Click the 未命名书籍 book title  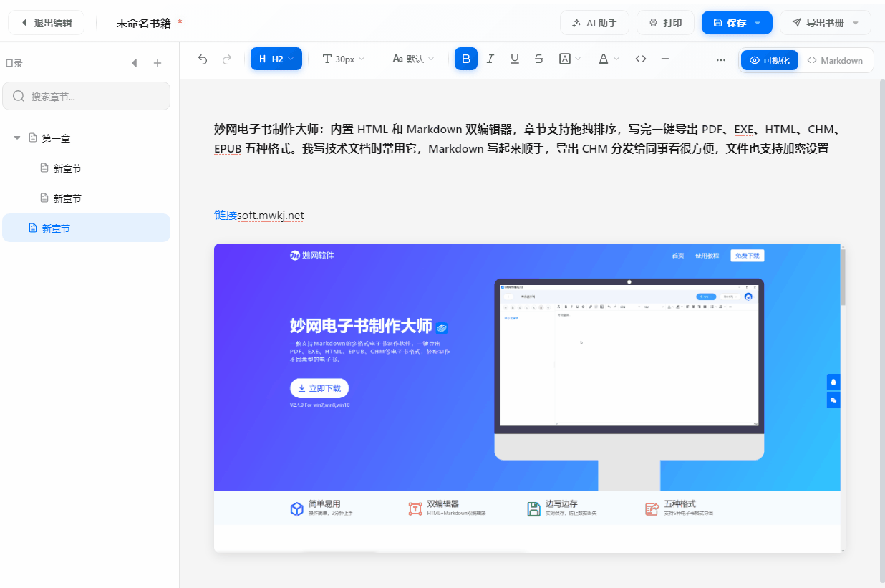click(x=144, y=23)
